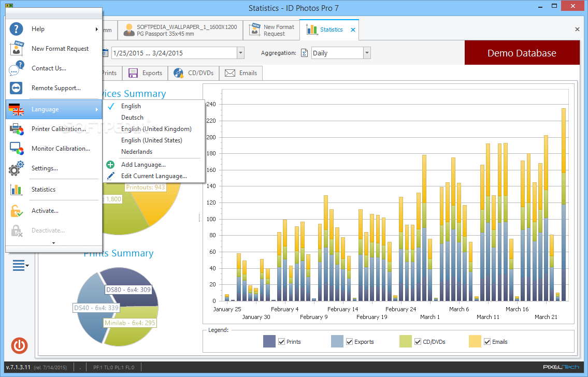
Task: Click the green plus Add Language icon
Action: [110, 165]
